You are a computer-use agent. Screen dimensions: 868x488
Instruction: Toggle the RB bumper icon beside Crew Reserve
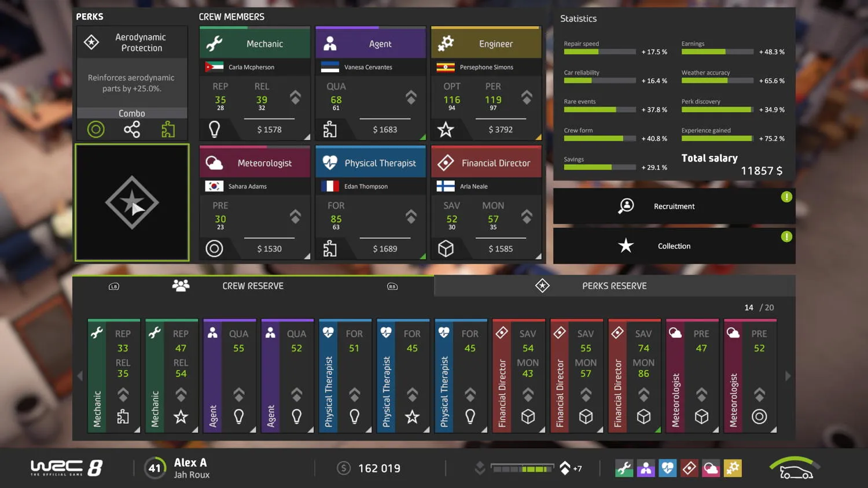[392, 286]
